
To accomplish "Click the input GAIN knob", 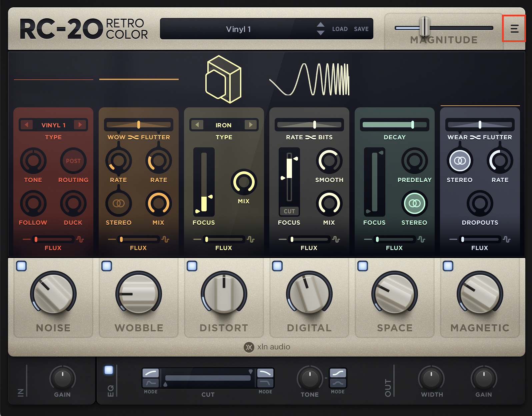I will click(62, 378).
